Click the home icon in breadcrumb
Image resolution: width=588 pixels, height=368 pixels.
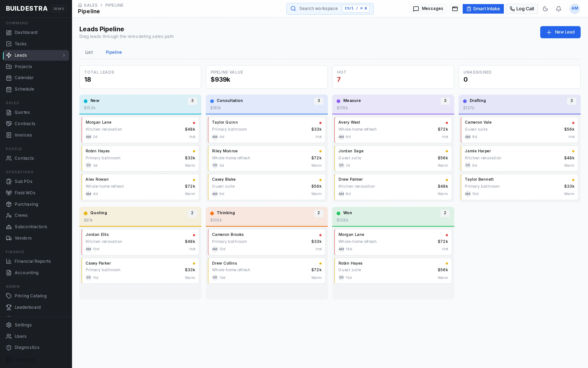(80, 5)
